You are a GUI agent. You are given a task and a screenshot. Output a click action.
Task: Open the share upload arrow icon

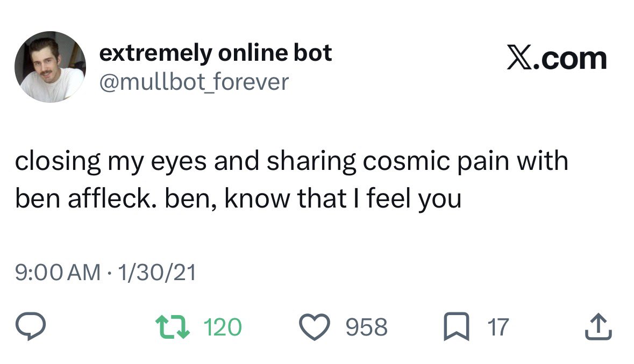(x=599, y=327)
